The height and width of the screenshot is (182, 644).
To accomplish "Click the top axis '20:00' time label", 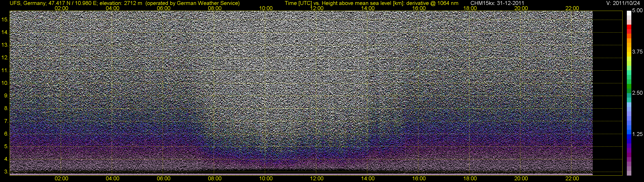I will (521, 8).
